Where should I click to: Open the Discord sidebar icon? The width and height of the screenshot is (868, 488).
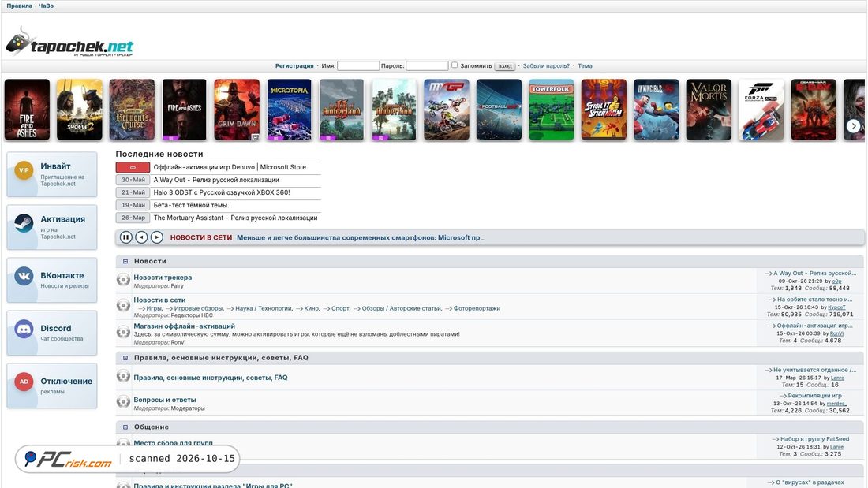24,329
